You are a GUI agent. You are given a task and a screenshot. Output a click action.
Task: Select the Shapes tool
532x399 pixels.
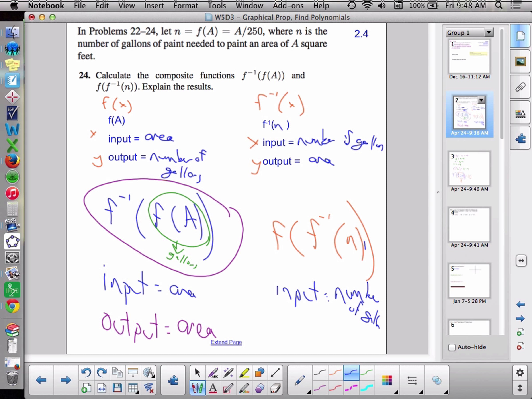pyautogui.click(x=260, y=373)
